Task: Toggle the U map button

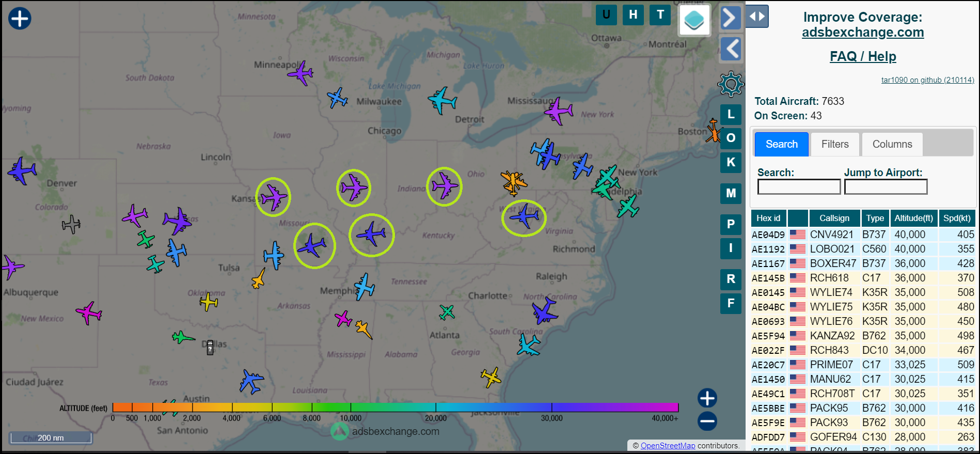Action: point(606,15)
